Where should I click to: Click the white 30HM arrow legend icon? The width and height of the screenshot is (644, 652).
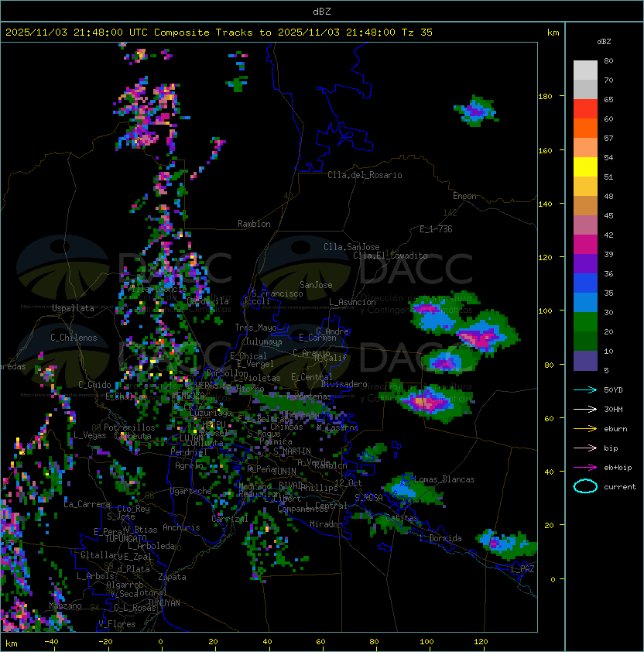585,409
